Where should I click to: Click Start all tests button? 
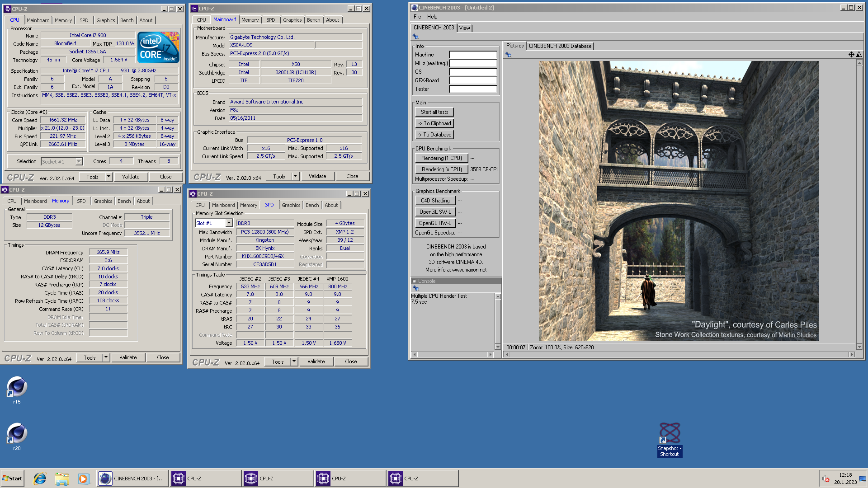[x=434, y=112]
